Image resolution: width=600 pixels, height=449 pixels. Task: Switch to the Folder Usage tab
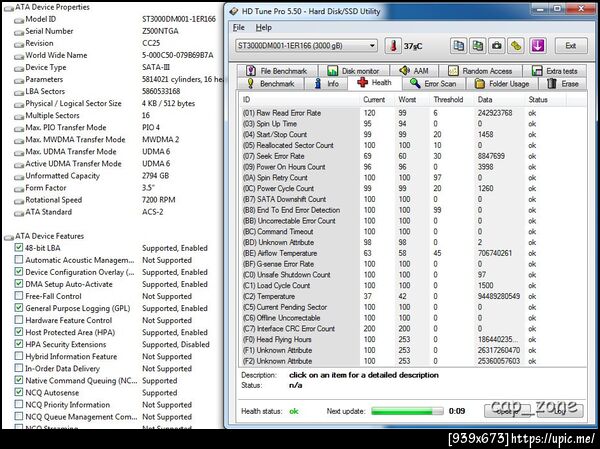tap(502, 83)
